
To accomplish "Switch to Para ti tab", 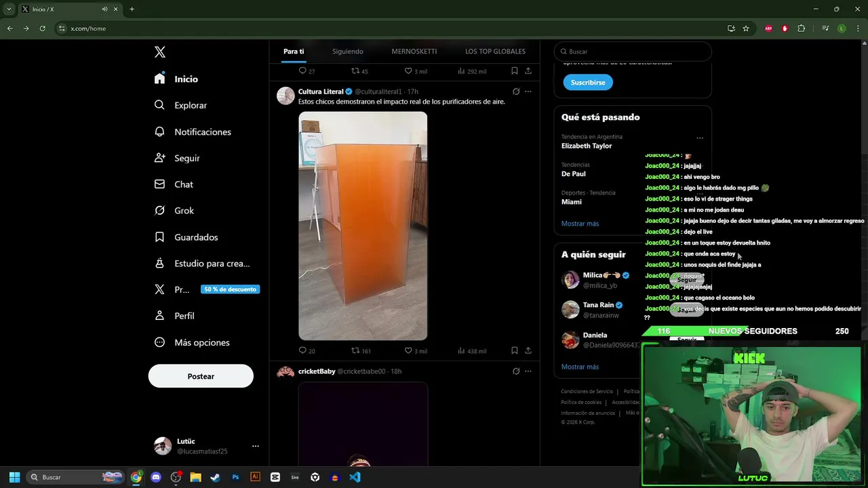I will (x=294, y=52).
